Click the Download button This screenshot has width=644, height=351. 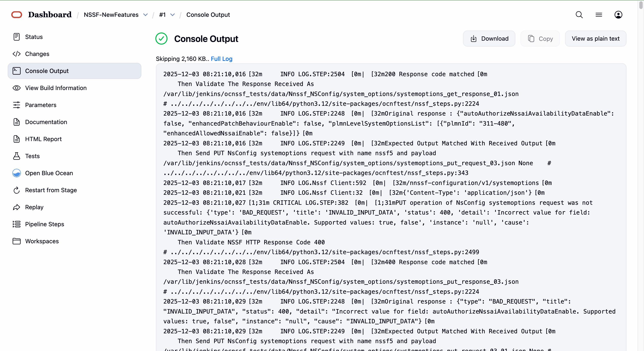click(489, 39)
